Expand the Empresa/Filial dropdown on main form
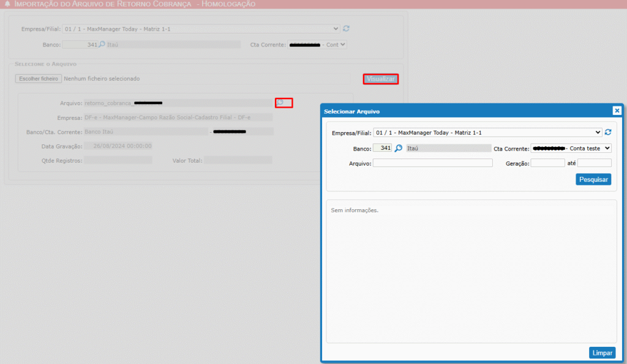627x364 pixels. click(201, 28)
